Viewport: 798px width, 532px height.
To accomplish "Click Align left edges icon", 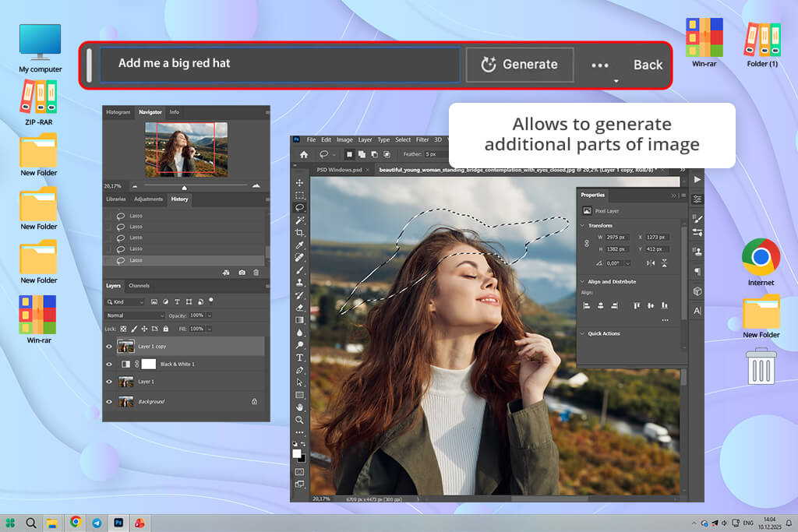I will 586,305.
